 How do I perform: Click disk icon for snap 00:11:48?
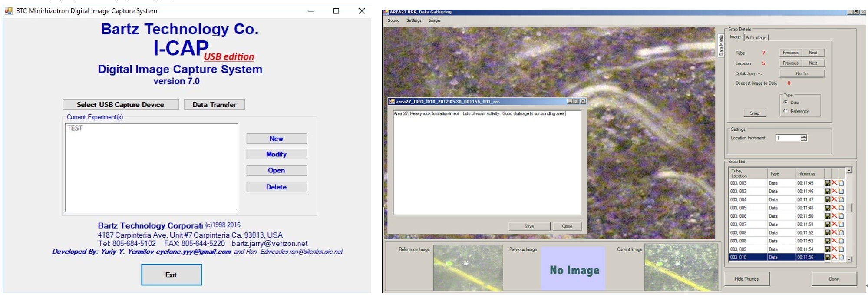pos(827,208)
